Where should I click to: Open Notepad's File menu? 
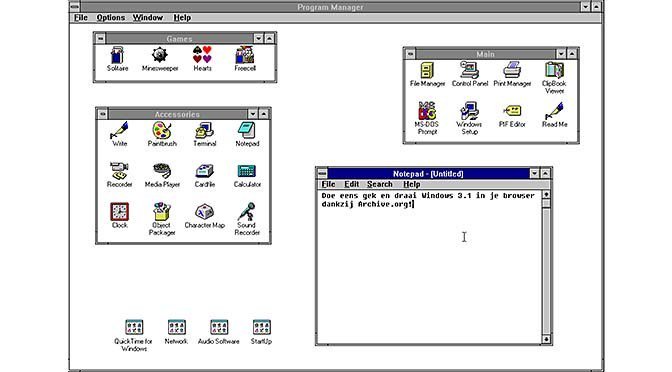[328, 184]
